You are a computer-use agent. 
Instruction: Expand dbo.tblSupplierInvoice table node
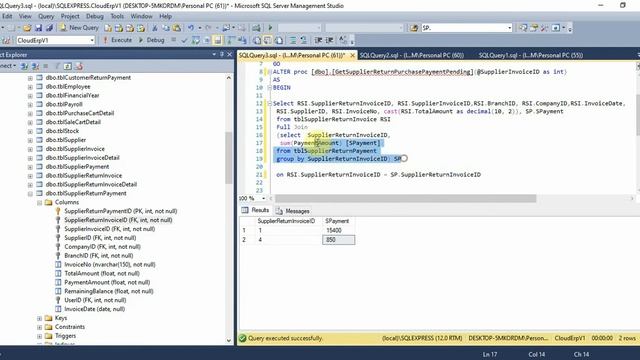click(x=30, y=149)
